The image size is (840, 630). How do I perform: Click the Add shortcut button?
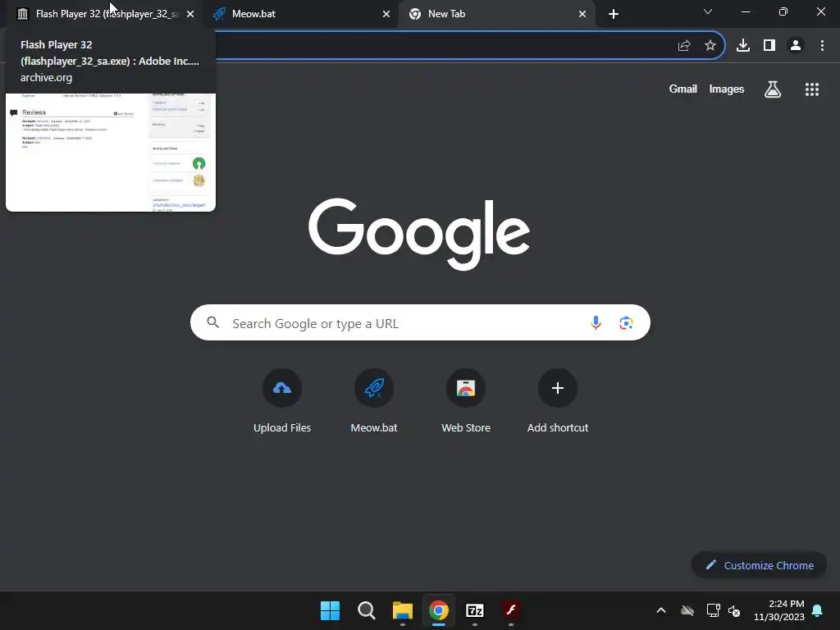[x=558, y=402]
